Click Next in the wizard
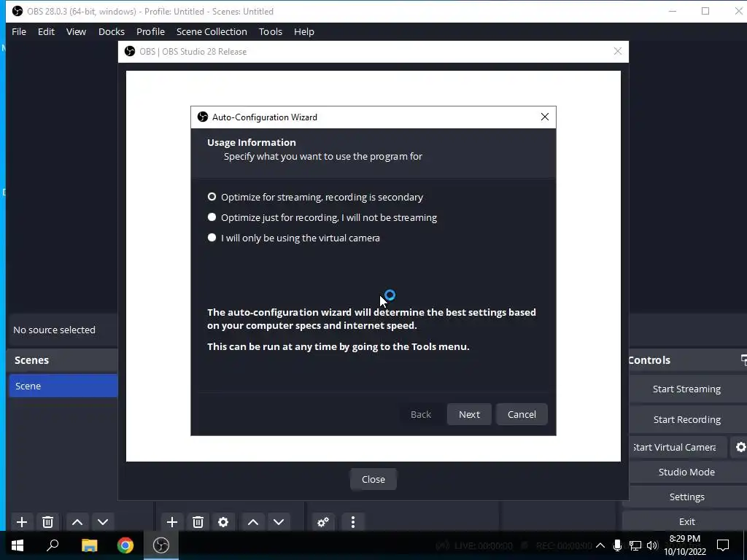The height and width of the screenshot is (560, 747). point(469,414)
